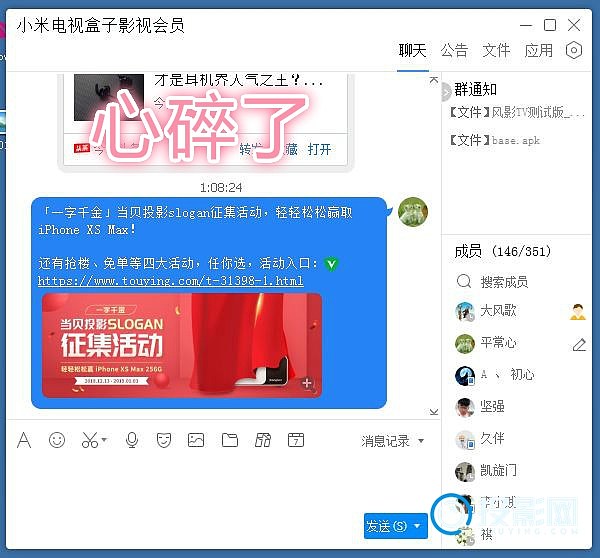600x558 pixels.
Task: Select member 坚强
Action: click(519, 406)
